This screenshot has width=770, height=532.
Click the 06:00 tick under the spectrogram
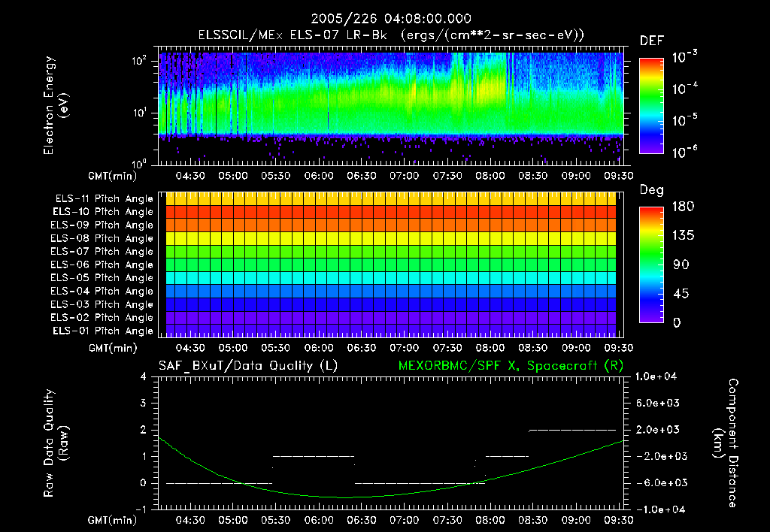[319, 176]
